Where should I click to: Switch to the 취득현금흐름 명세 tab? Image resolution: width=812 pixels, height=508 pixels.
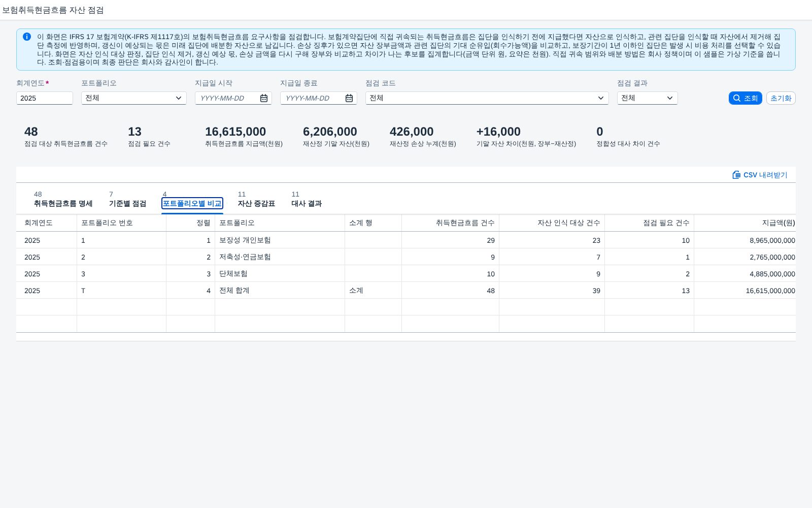coord(63,199)
